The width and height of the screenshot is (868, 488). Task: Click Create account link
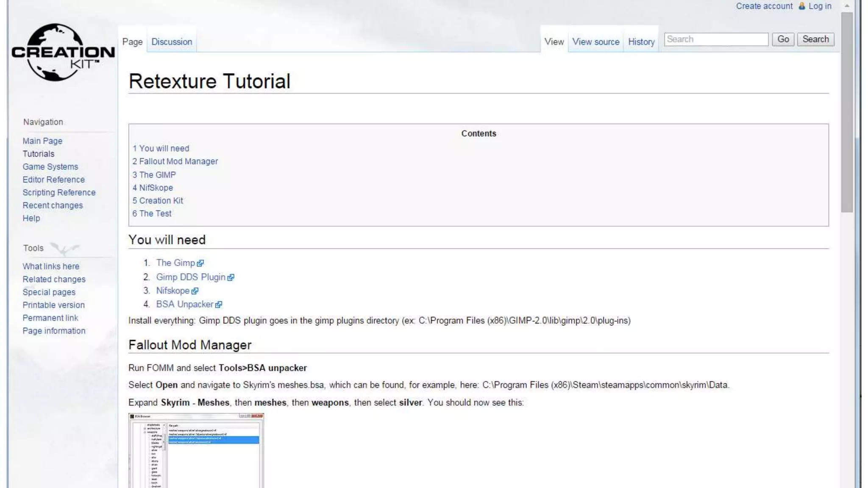pos(764,6)
